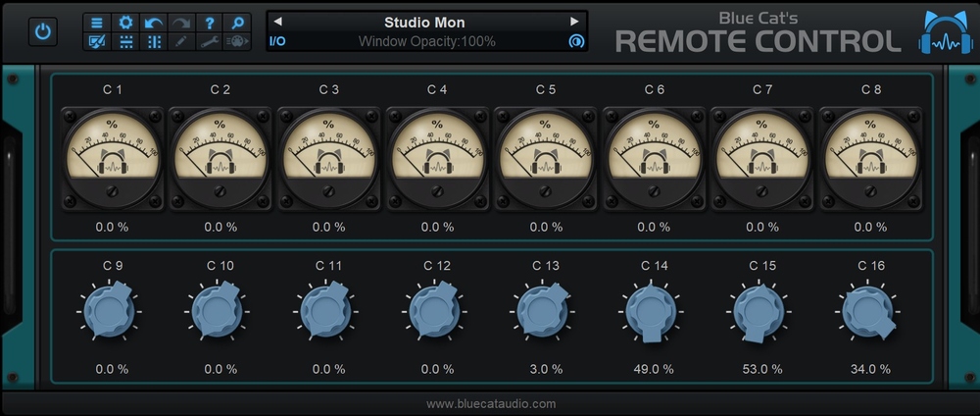The height and width of the screenshot is (416, 980).
Task: Open the www.bluecataudio.com link
Action: (x=491, y=403)
